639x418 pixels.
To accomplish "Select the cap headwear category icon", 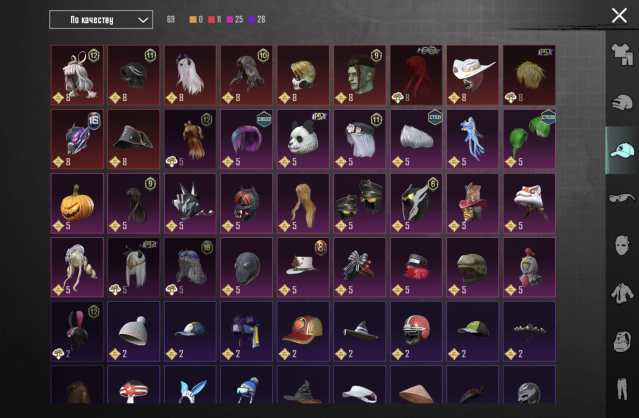I will [622, 150].
